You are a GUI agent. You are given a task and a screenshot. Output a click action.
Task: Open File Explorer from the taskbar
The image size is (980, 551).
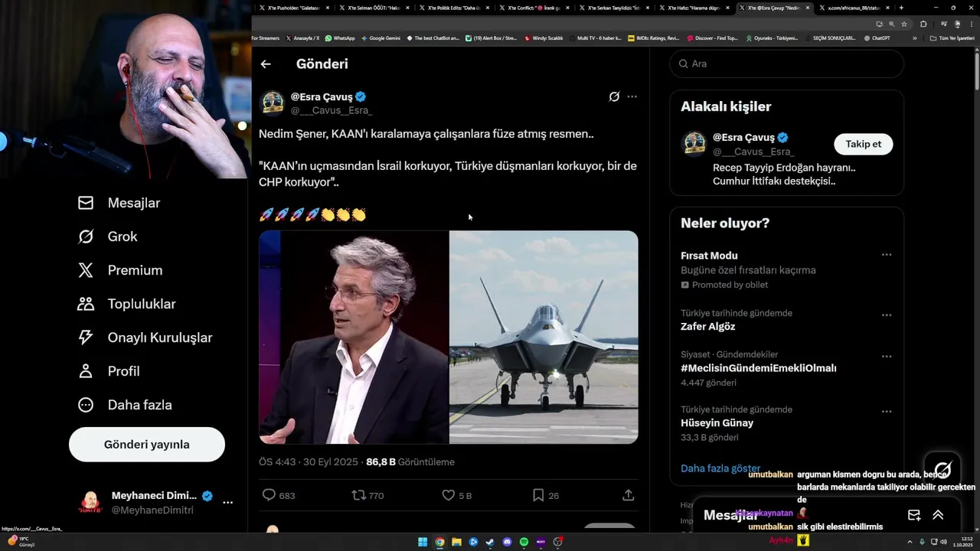(x=456, y=542)
